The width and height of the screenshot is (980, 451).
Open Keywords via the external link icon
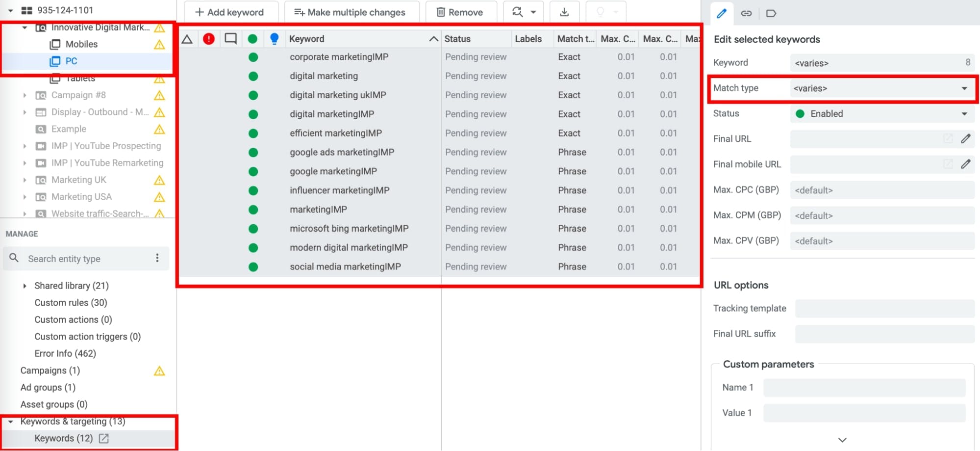pos(103,438)
